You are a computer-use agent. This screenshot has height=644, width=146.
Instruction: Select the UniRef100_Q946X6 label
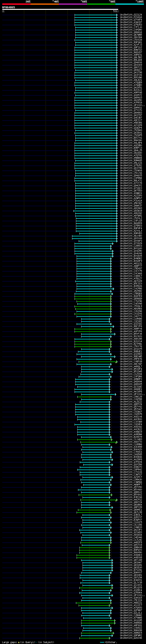[x=131, y=63]
